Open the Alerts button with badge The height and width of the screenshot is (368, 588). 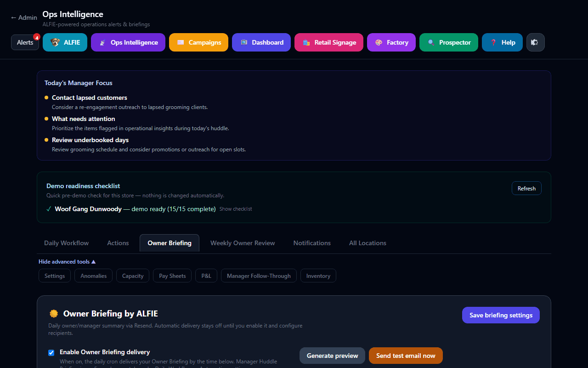tap(25, 42)
